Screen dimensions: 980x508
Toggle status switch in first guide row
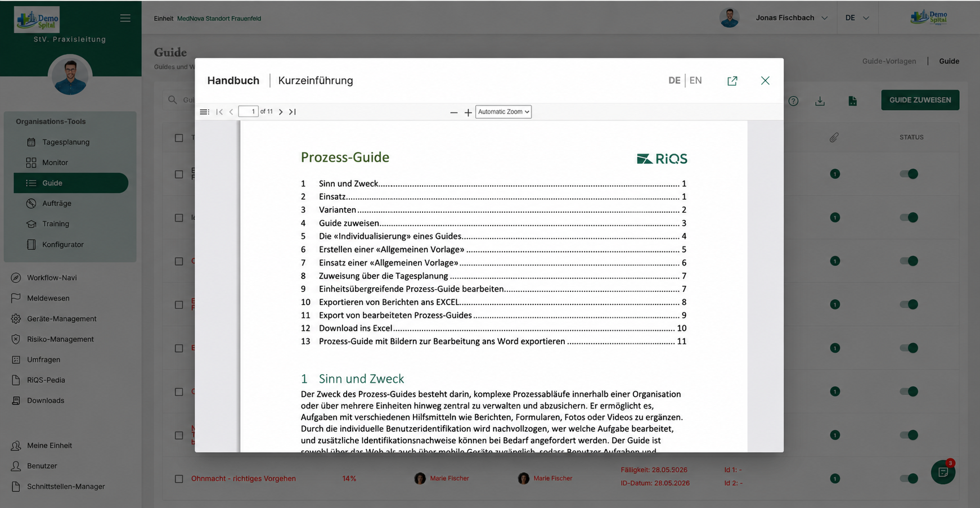pyautogui.click(x=909, y=174)
